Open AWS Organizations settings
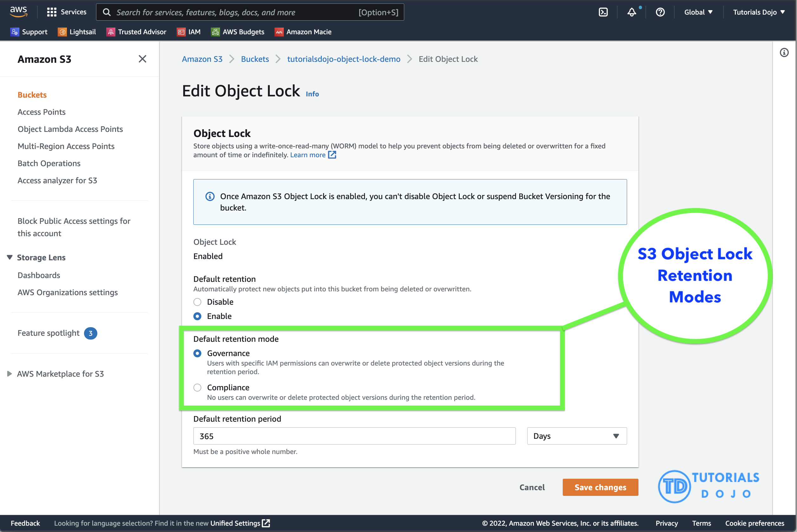The image size is (797, 532). point(68,292)
